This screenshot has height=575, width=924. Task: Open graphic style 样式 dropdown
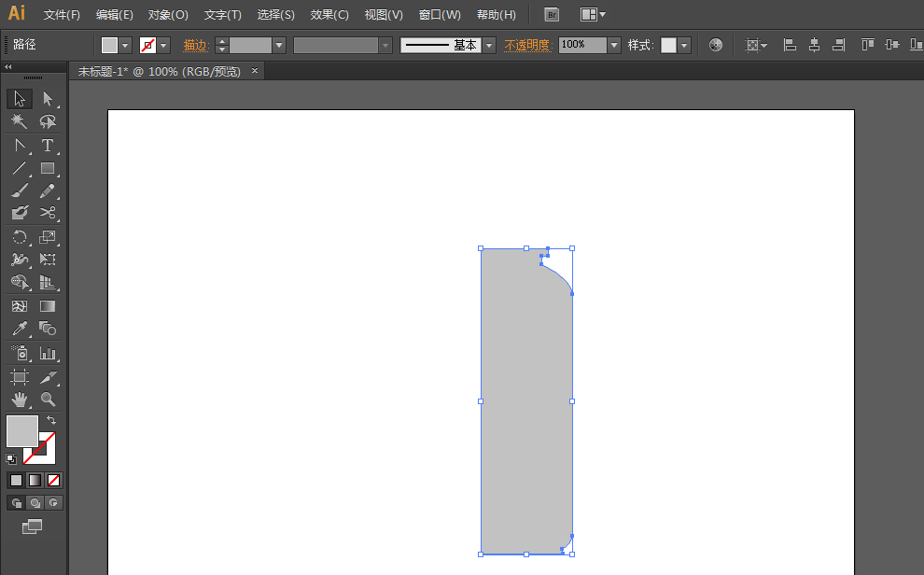click(x=684, y=46)
